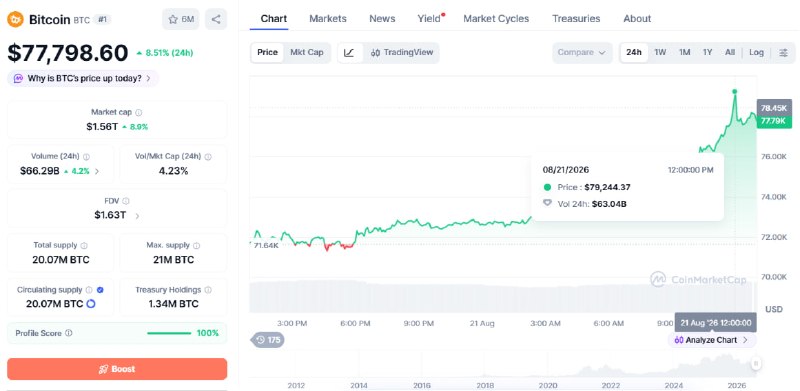Image resolution: width=800 pixels, height=391 pixels.
Task: Expand Why is BTC's price up today
Action: click(x=82, y=79)
